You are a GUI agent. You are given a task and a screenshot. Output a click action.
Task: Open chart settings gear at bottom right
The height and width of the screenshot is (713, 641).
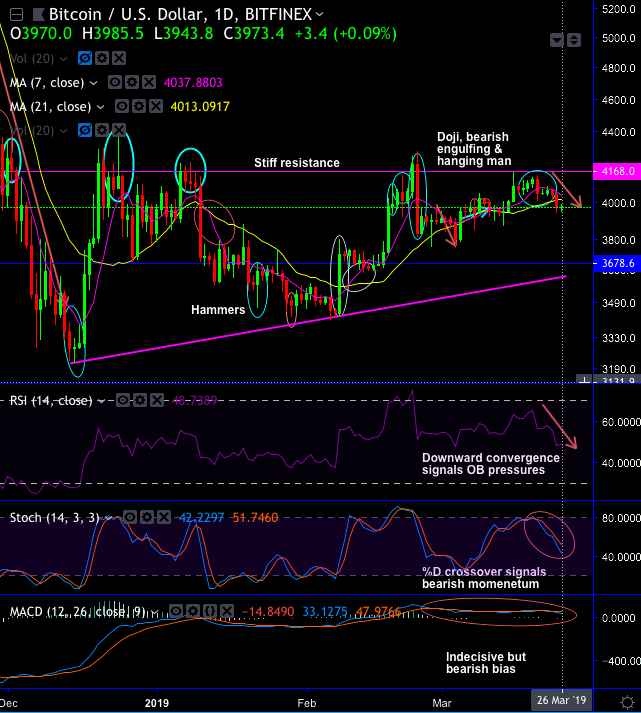point(627,702)
